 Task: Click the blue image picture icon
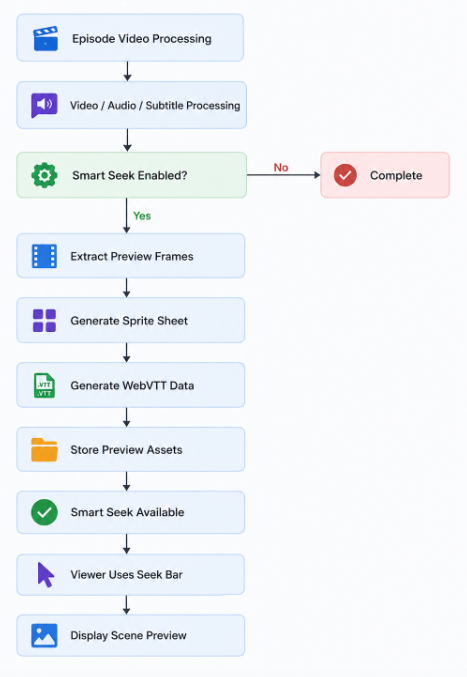pos(44,636)
